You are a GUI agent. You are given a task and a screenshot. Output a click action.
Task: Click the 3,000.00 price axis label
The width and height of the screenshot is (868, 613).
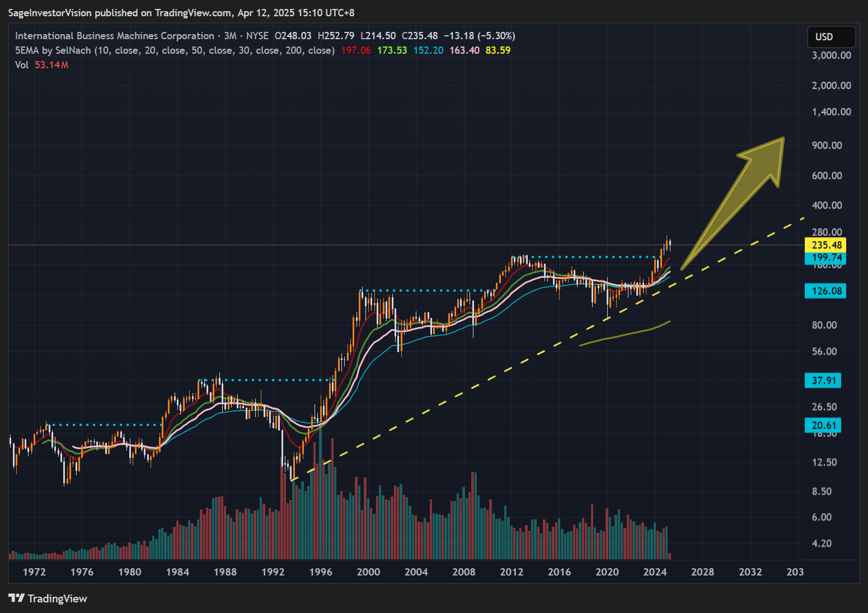click(832, 55)
